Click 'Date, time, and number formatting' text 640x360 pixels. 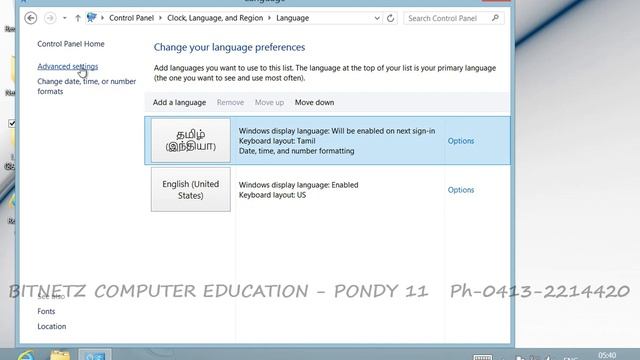tap(296, 151)
